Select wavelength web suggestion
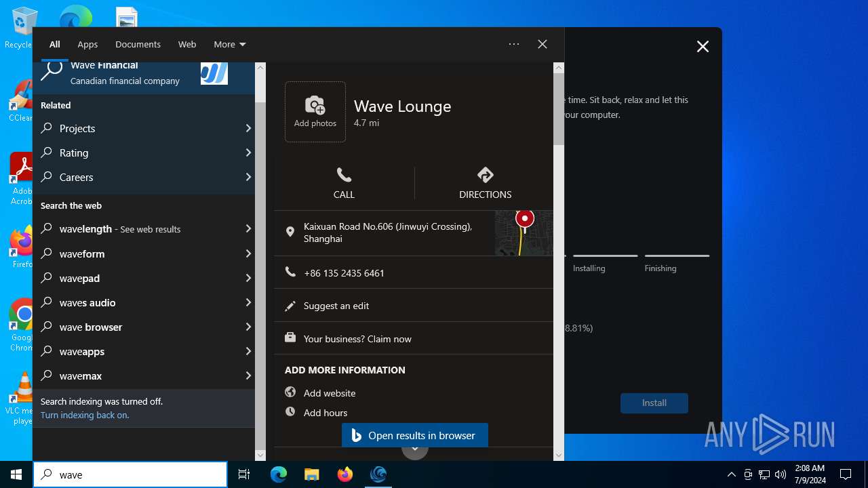868x488 pixels. 144,229
